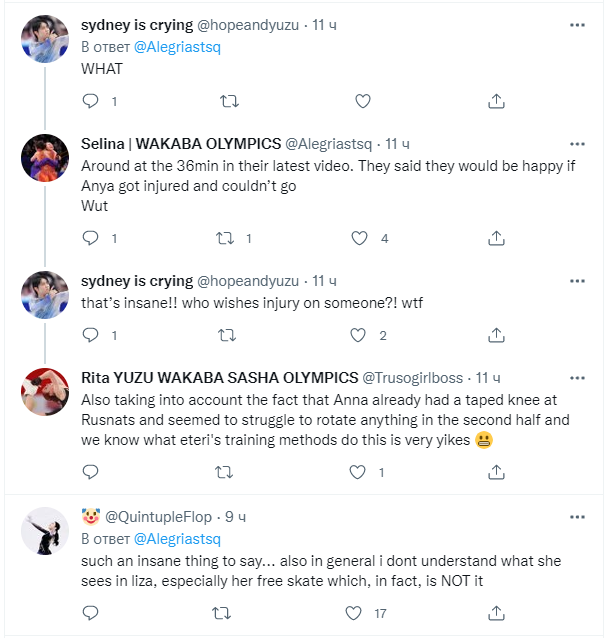Like the "WHAT" tweet by sydney

[363, 100]
